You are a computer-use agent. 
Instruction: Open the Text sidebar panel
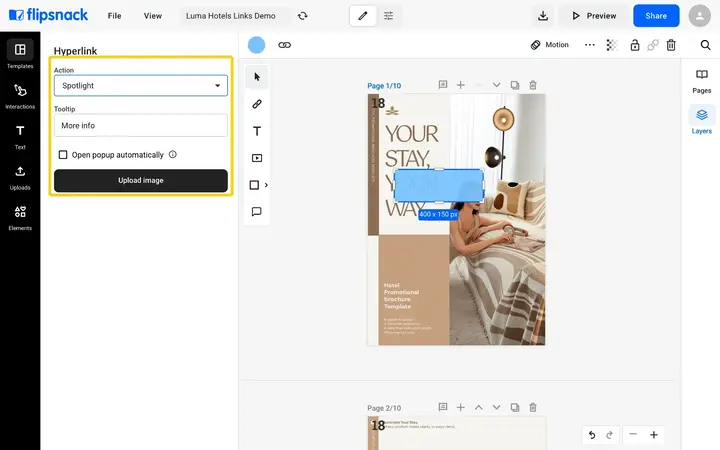click(20, 136)
